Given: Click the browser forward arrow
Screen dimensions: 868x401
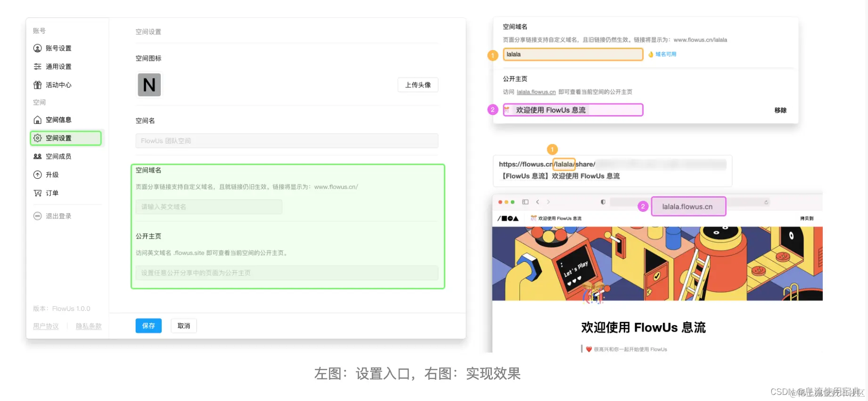Looking at the screenshot, I should (x=548, y=202).
